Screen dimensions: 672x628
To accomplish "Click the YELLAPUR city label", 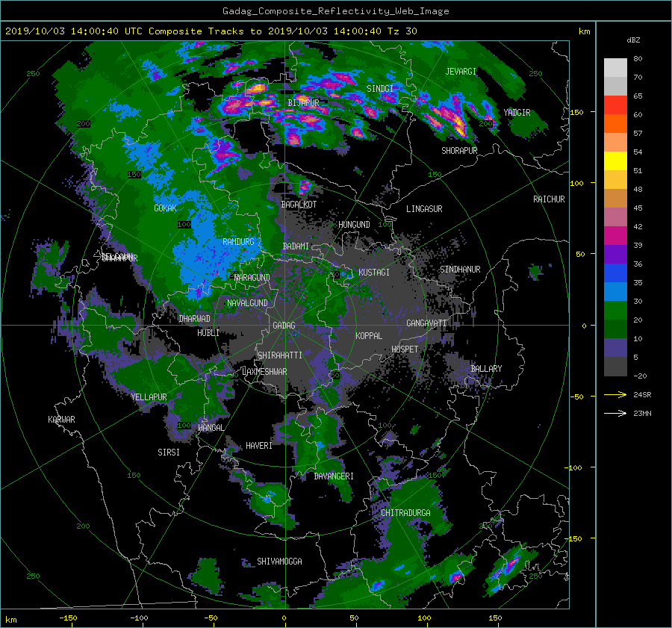I will pos(149,397).
